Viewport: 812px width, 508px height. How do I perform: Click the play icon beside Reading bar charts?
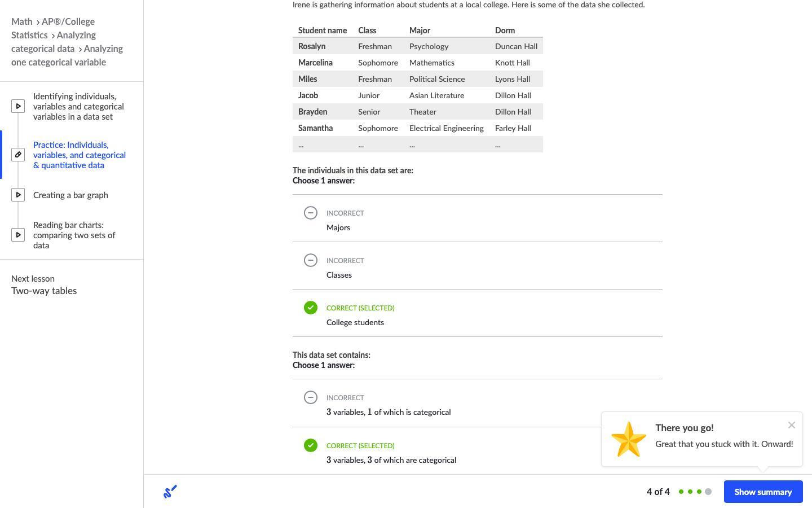coord(18,235)
